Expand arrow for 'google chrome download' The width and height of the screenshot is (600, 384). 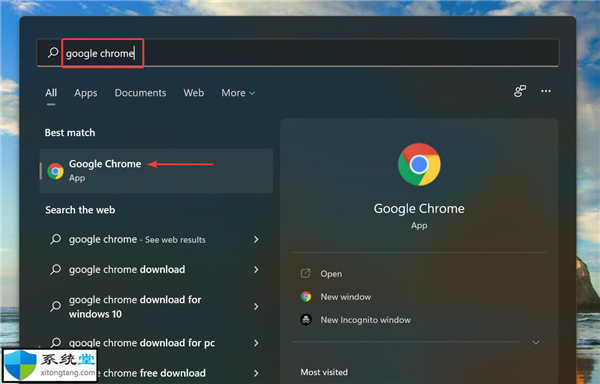[256, 270]
